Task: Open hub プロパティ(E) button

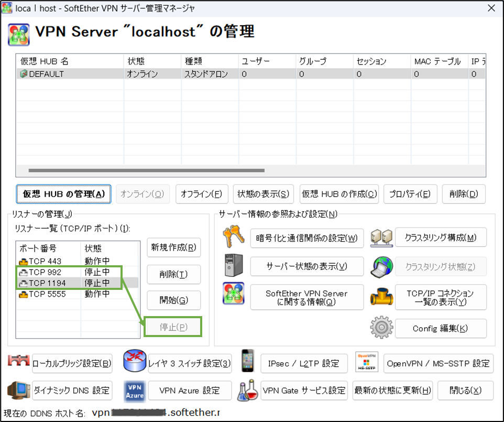Action: point(410,194)
